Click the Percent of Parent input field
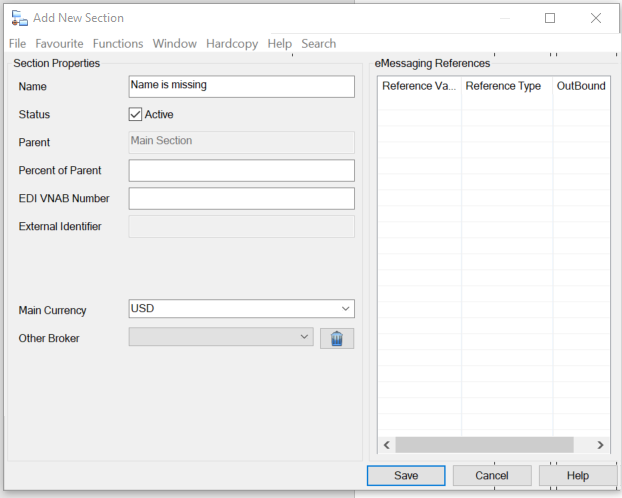The image size is (622, 498). (241, 171)
